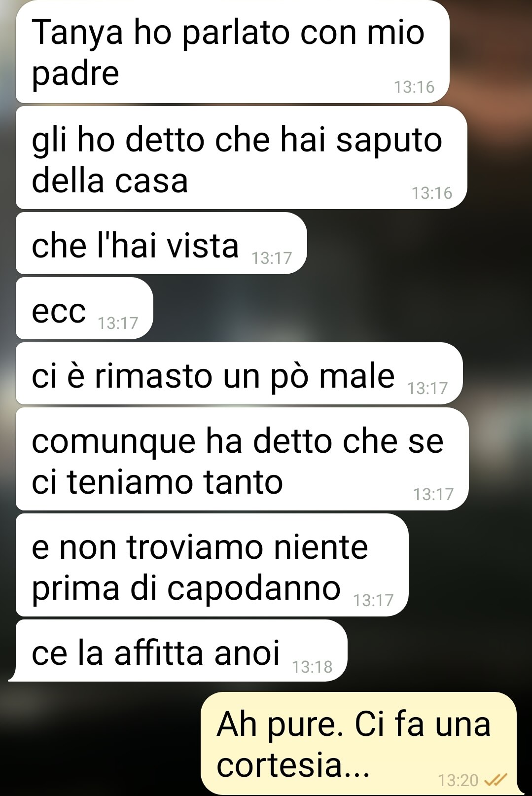Select the 'prima di capodanno' message bubble
Screen dimensions: 532x796
212,565
